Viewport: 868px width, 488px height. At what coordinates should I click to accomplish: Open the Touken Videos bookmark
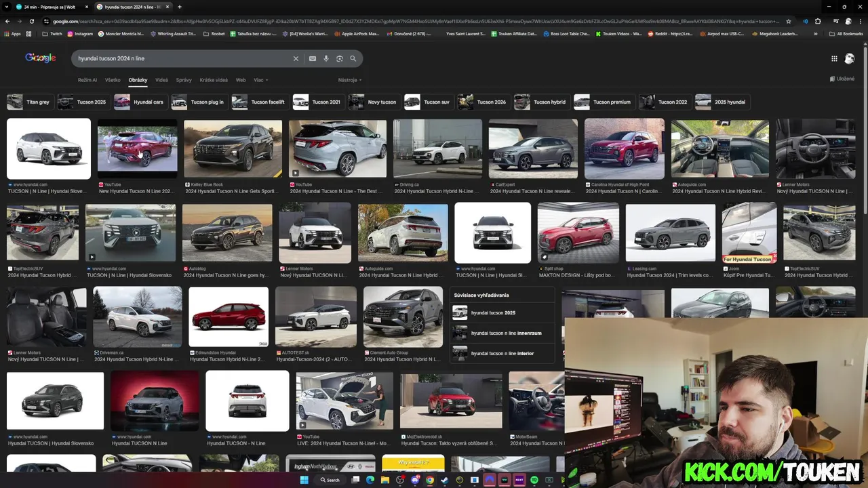618,33
